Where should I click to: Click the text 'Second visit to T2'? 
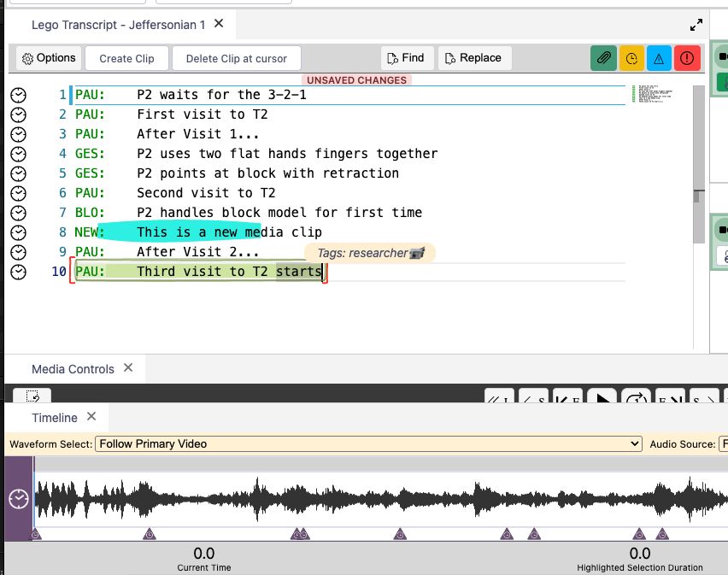pyautogui.click(x=206, y=193)
